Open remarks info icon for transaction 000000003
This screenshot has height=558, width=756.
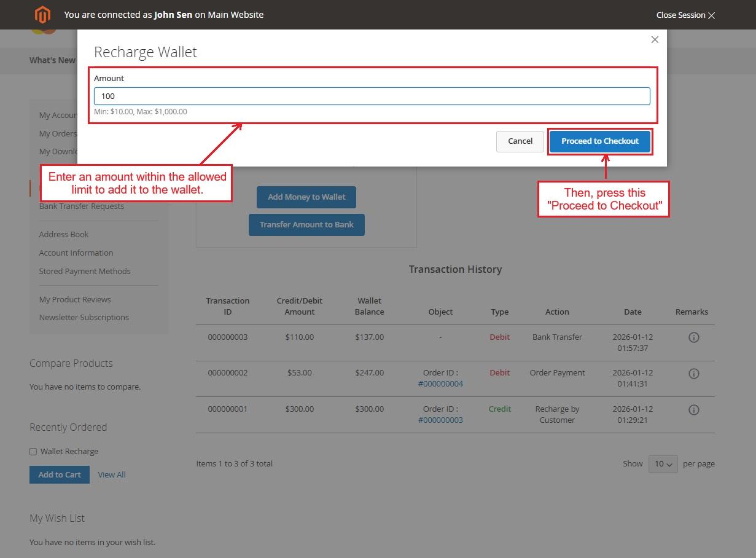point(693,337)
